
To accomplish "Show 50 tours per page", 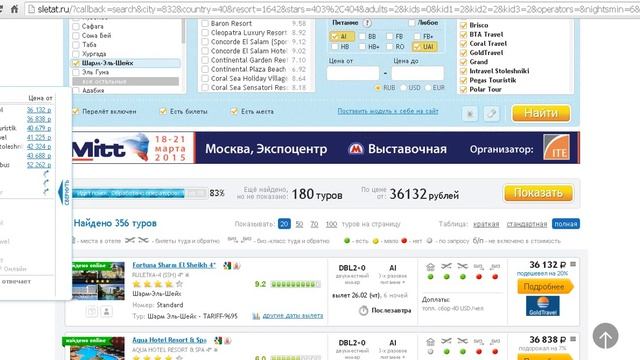I will tap(299, 224).
